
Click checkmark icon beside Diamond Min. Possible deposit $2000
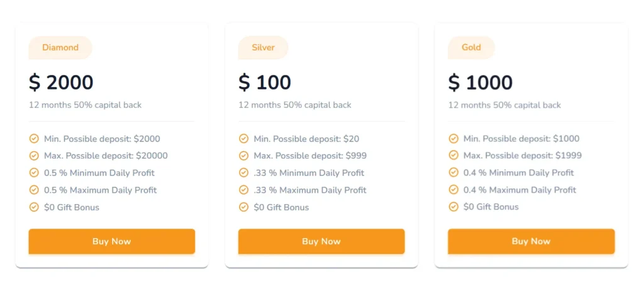pyautogui.click(x=34, y=139)
